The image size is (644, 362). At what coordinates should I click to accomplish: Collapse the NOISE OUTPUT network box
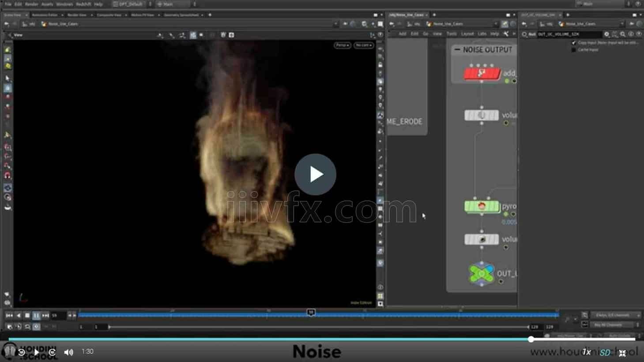457,50
